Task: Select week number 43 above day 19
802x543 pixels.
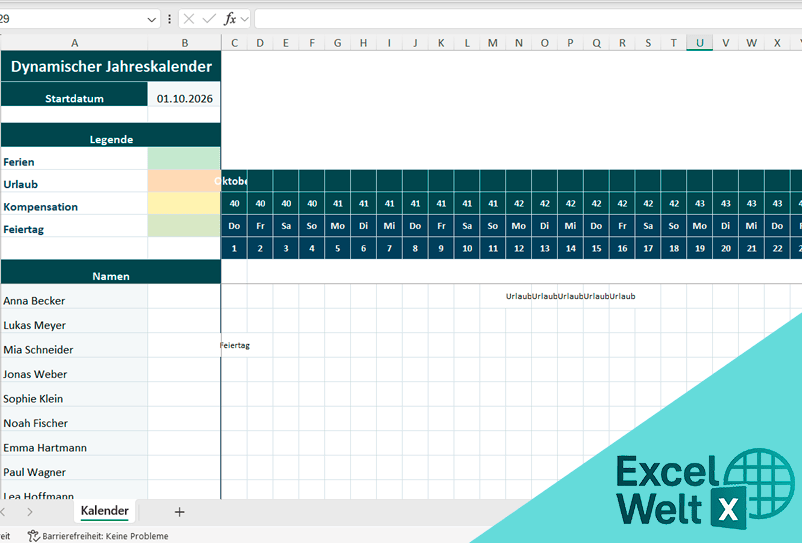Action: pyautogui.click(x=700, y=203)
